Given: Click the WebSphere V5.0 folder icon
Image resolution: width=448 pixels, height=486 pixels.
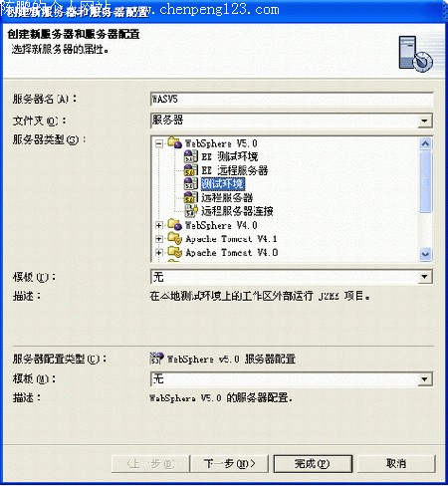Looking at the screenshot, I should 175,143.
